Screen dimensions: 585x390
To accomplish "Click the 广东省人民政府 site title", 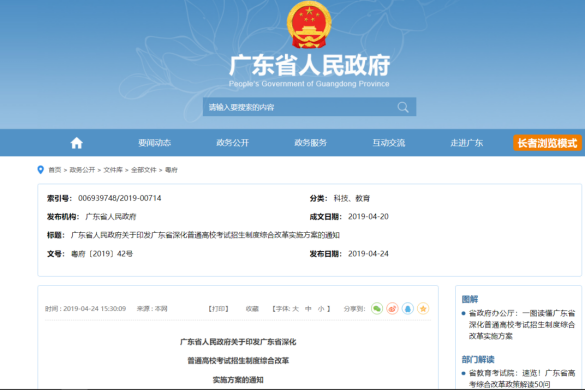I will pos(309,65).
